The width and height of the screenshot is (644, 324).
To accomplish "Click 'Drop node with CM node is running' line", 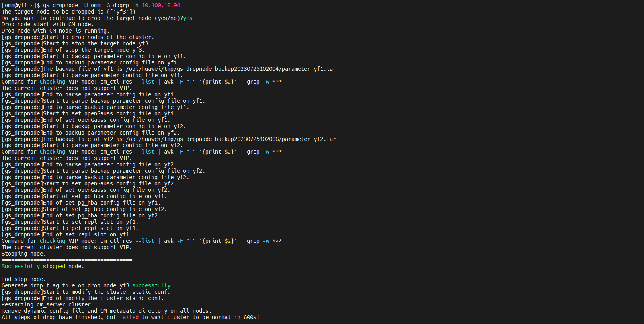I will tap(56, 31).
